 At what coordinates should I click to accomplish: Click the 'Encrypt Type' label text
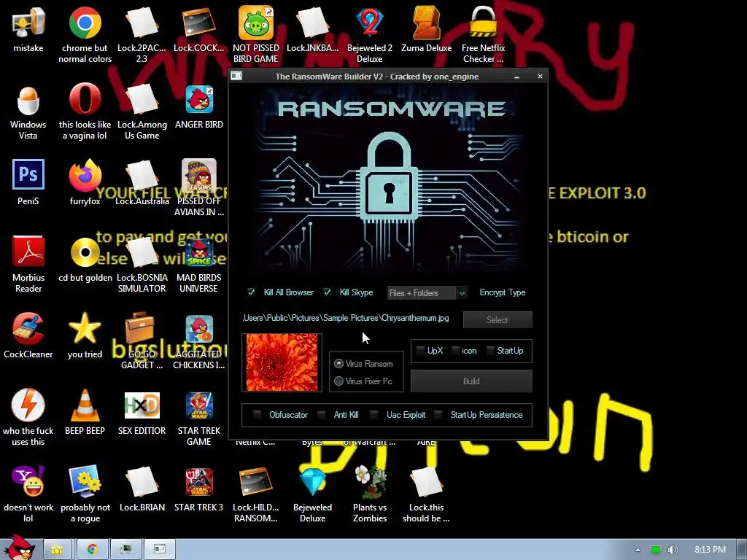point(503,292)
